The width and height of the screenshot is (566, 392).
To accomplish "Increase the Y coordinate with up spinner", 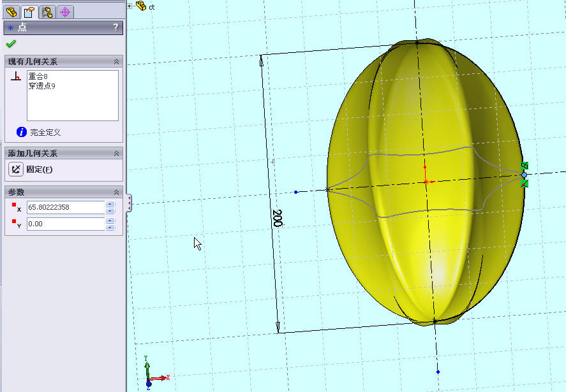I will click(110, 221).
